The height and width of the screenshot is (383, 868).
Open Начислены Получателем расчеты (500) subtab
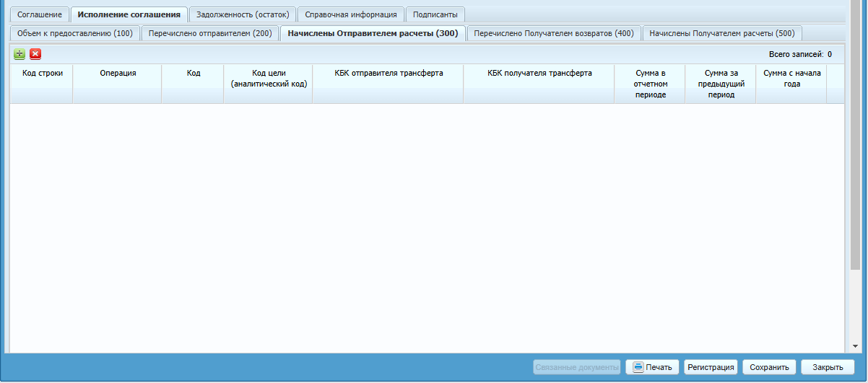pyautogui.click(x=721, y=33)
